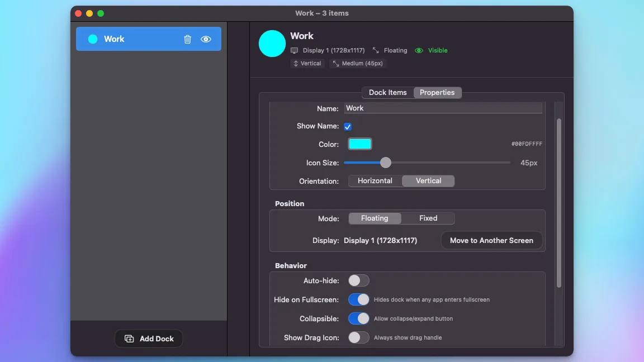Click the Add Dock button

pos(149,339)
